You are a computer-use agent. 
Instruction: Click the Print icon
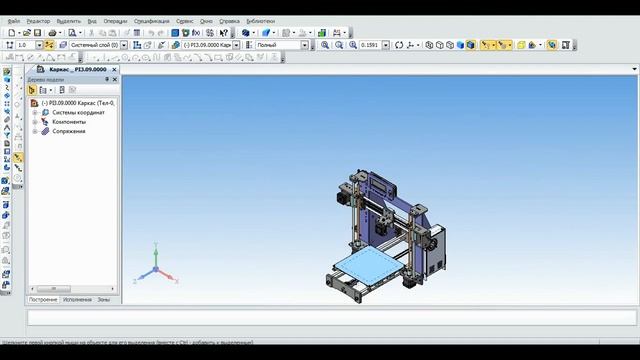pyautogui.click(x=52, y=33)
